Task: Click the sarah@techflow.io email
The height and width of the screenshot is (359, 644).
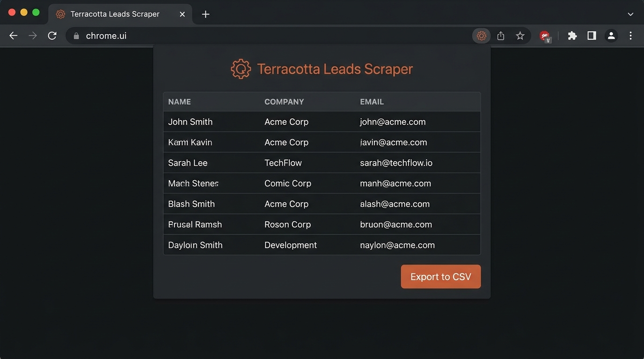Action: (396, 163)
